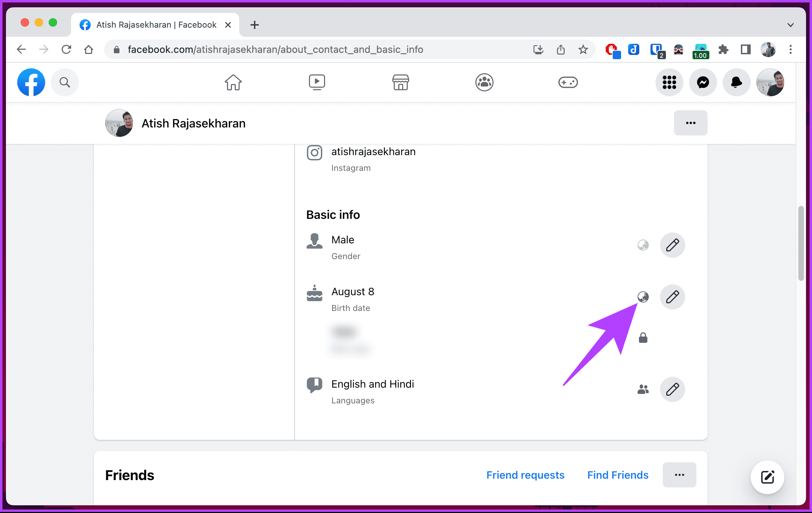Open the Friends section three-dot menu

(680, 475)
